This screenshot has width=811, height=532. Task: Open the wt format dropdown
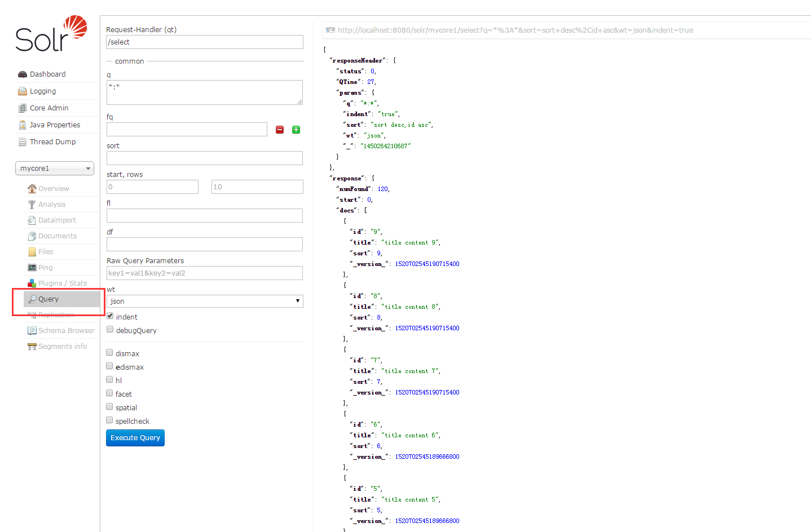point(205,302)
